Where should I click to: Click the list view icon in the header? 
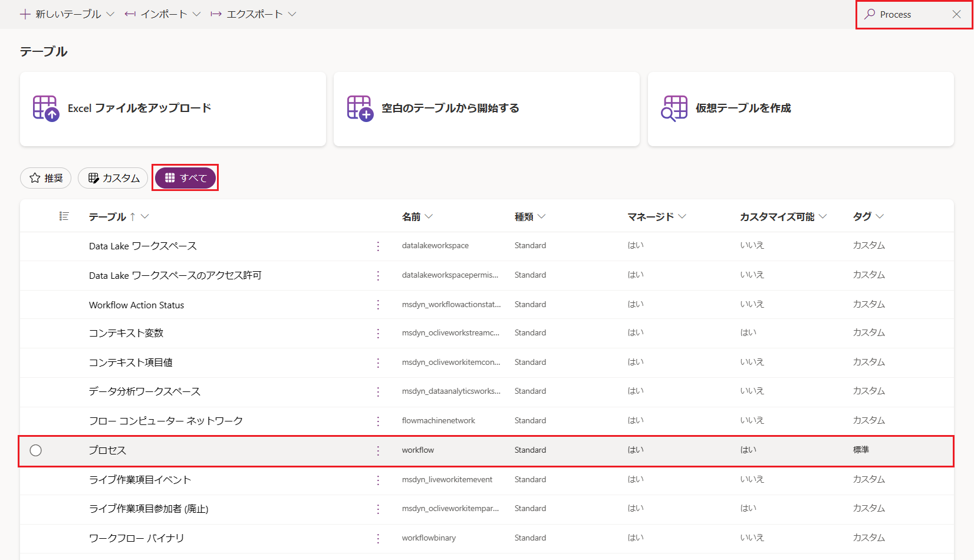coord(64,216)
